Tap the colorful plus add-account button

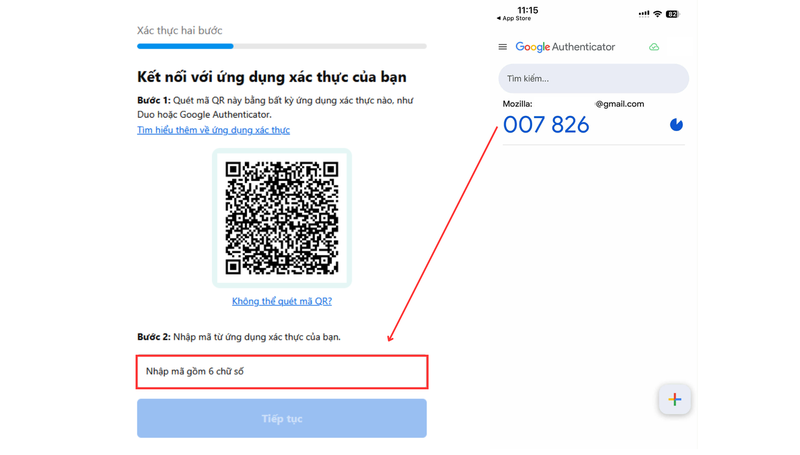pyautogui.click(x=674, y=399)
